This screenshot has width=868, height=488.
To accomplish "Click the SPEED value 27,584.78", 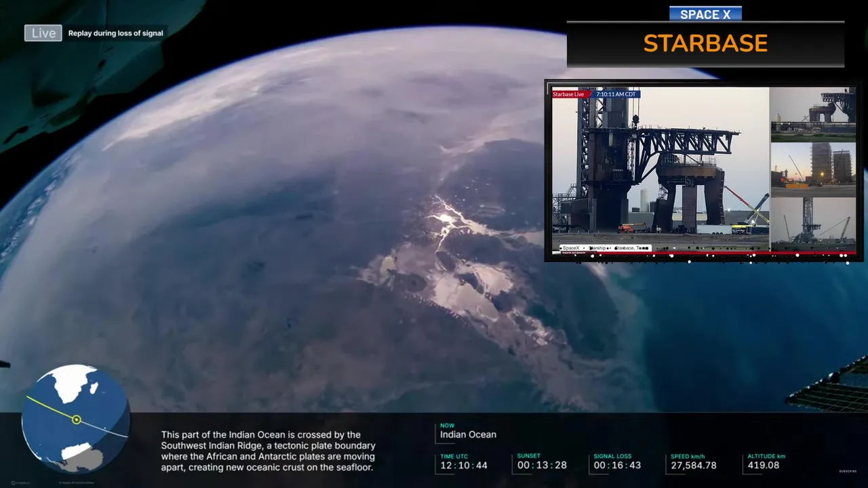I will pos(693,465).
